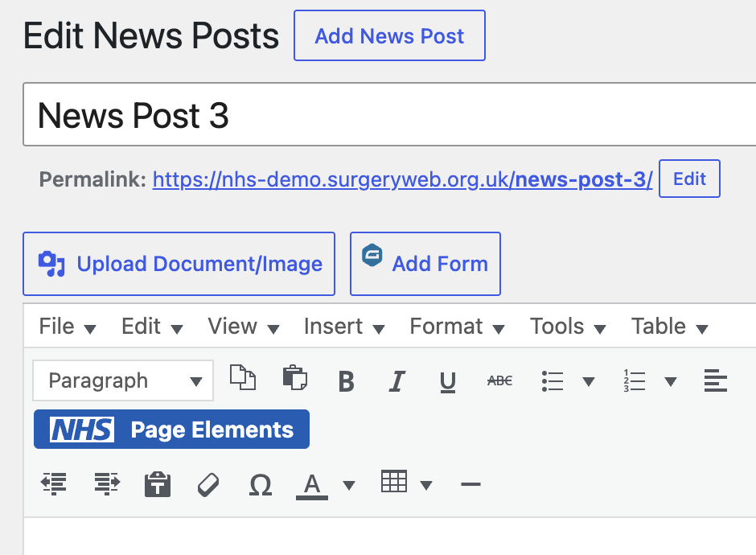Expand numbered list style options arrow
Viewport: 756px width, 555px height.
670,382
